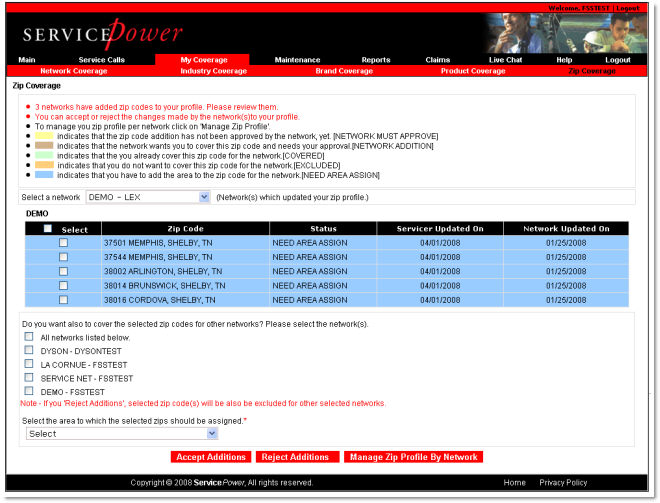Viewport: 660px width, 503px height.
Task: Open Live Chat from navigation bar
Action: (505, 60)
